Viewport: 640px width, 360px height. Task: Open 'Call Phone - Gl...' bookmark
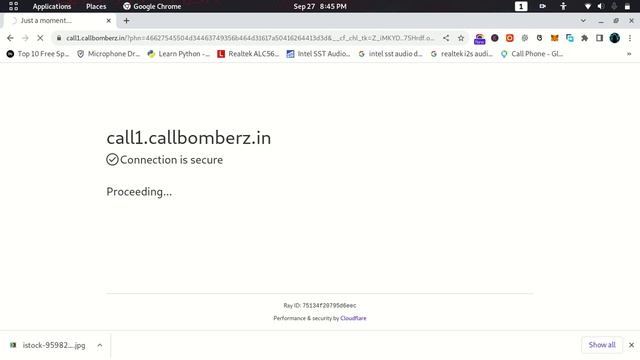(x=532, y=53)
